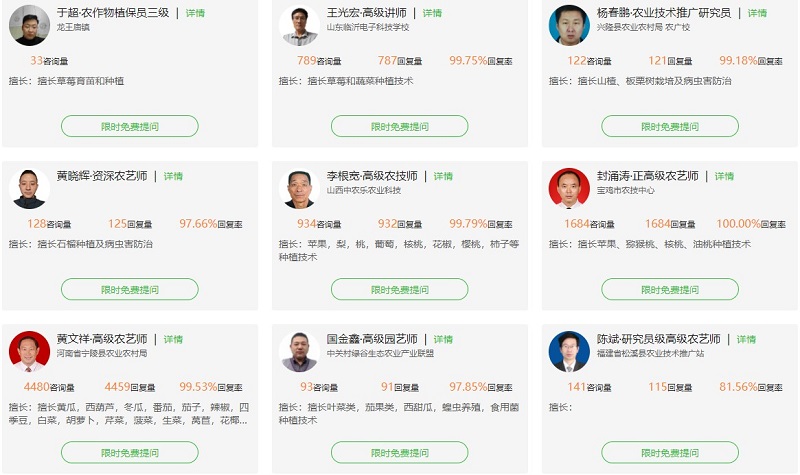
Task: Open 详情 link for 陈斌
Action: click(746, 339)
